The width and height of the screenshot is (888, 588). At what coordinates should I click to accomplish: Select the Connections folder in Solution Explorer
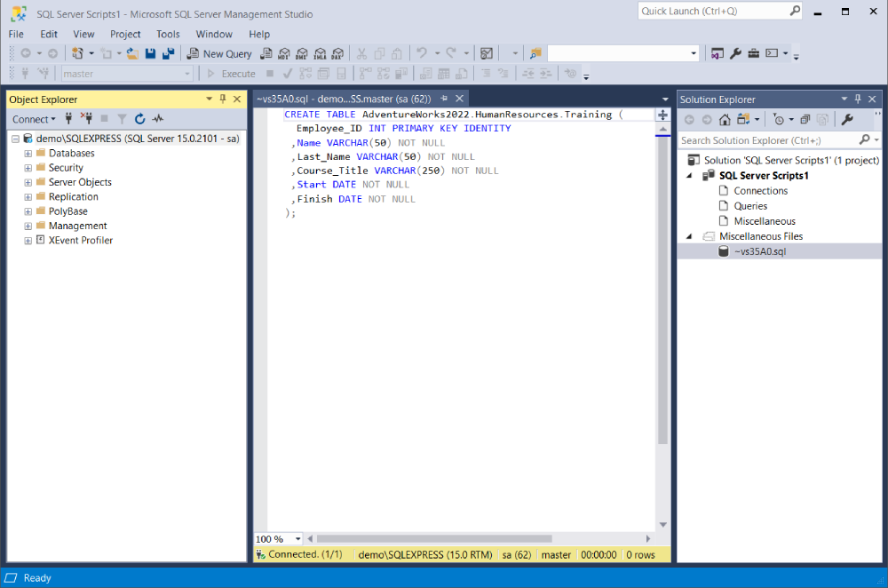click(x=761, y=191)
